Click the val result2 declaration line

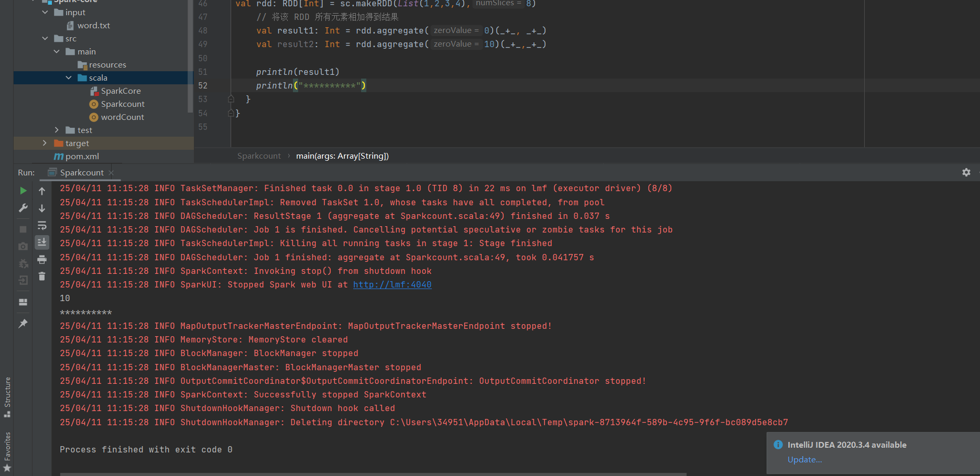(401, 44)
